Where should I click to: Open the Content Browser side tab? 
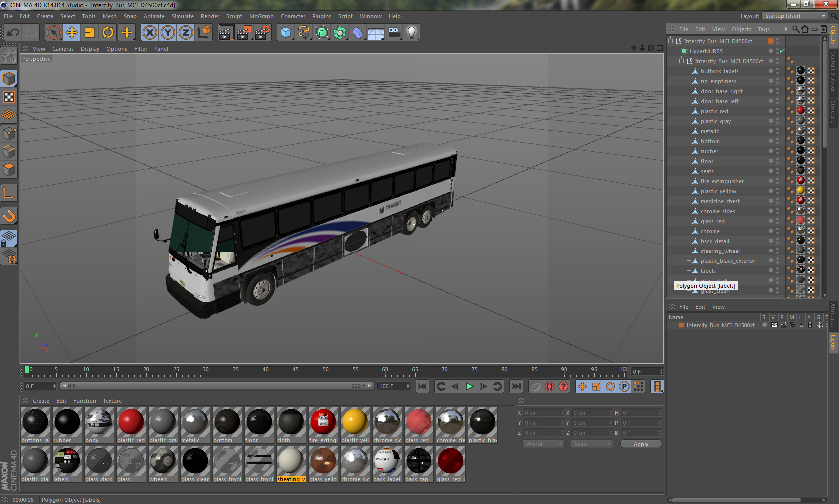(x=833, y=71)
